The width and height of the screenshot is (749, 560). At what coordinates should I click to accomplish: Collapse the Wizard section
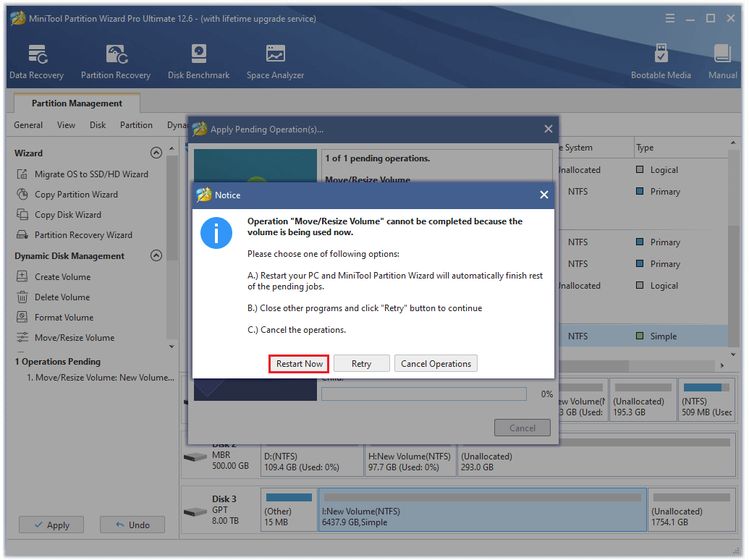pyautogui.click(x=156, y=153)
